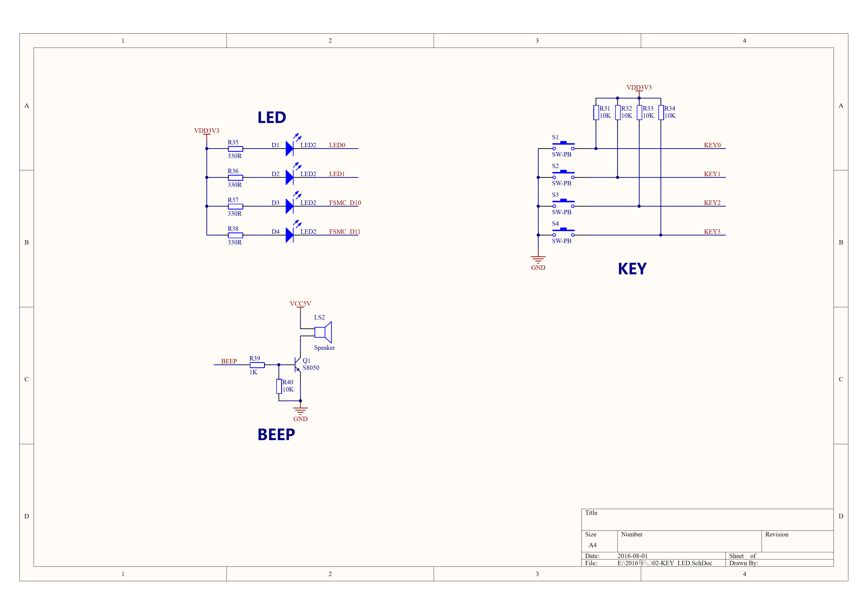Select pull-up resistor R32 symbol
Image resolution: width=868 pixels, height=614 pixels.
(617, 112)
